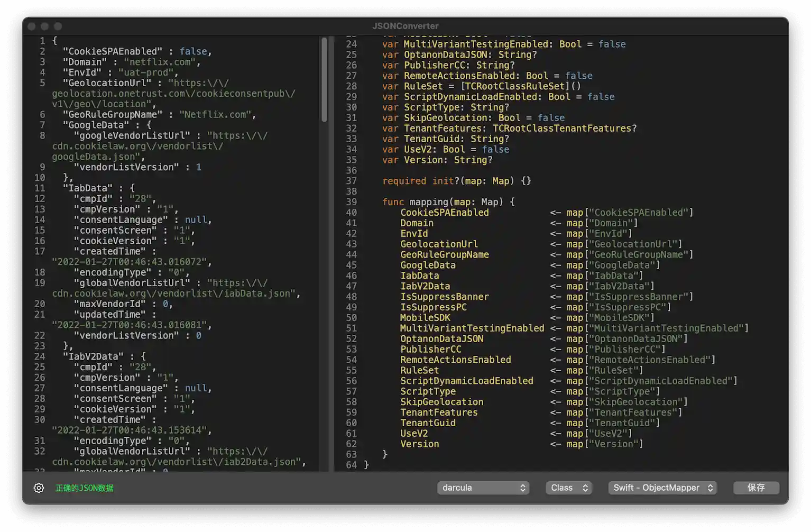Open the settings gear icon
The image size is (811, 532).
point(39,488)
